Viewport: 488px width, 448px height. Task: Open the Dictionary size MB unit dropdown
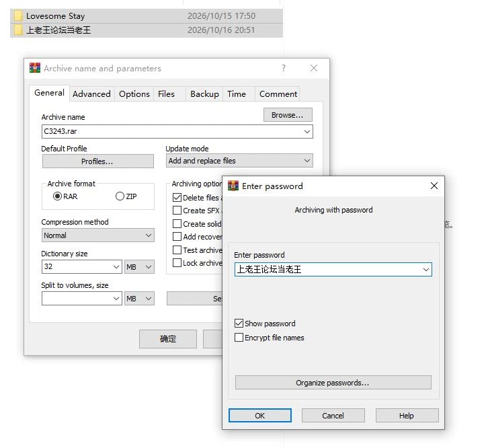tap(139, 267)
